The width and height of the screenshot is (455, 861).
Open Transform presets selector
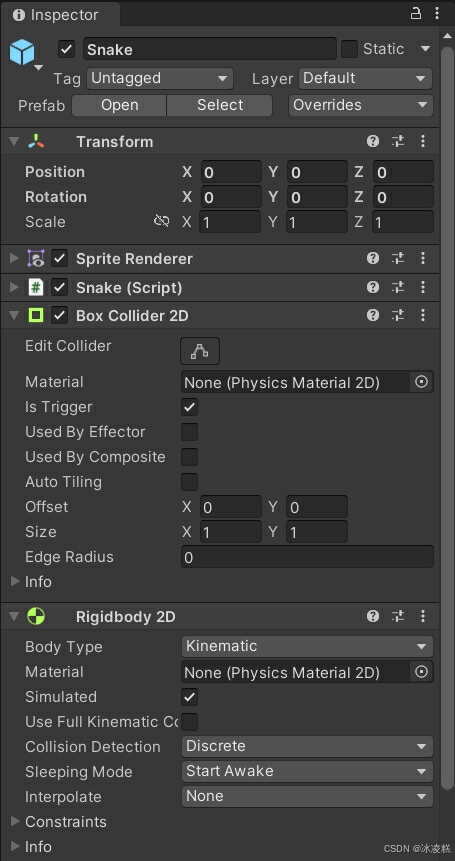(398, 142)
